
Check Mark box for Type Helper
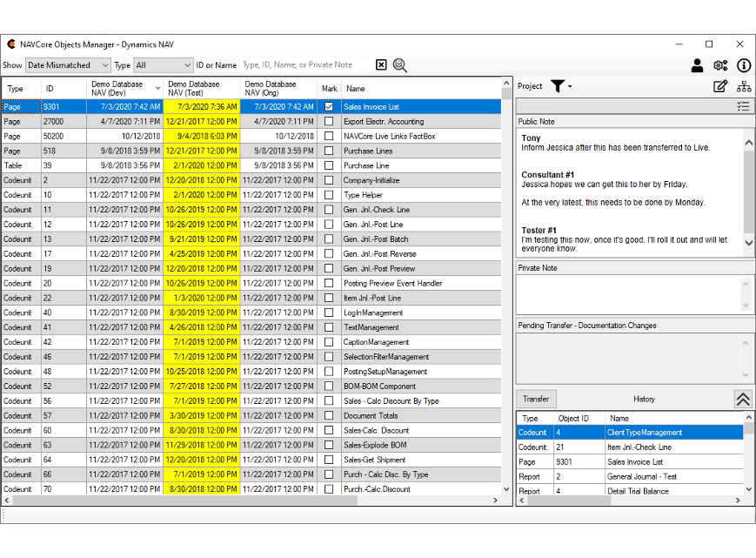(329, 195)
